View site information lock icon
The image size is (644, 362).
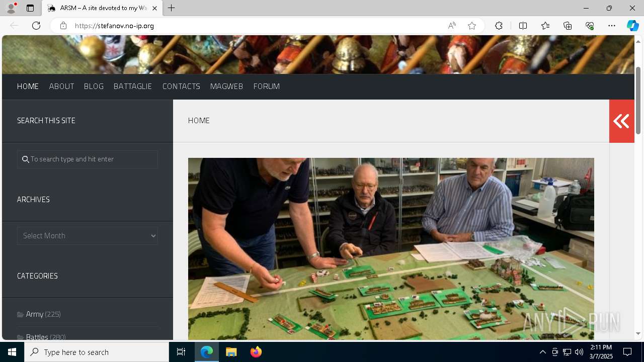coord(63,26)
